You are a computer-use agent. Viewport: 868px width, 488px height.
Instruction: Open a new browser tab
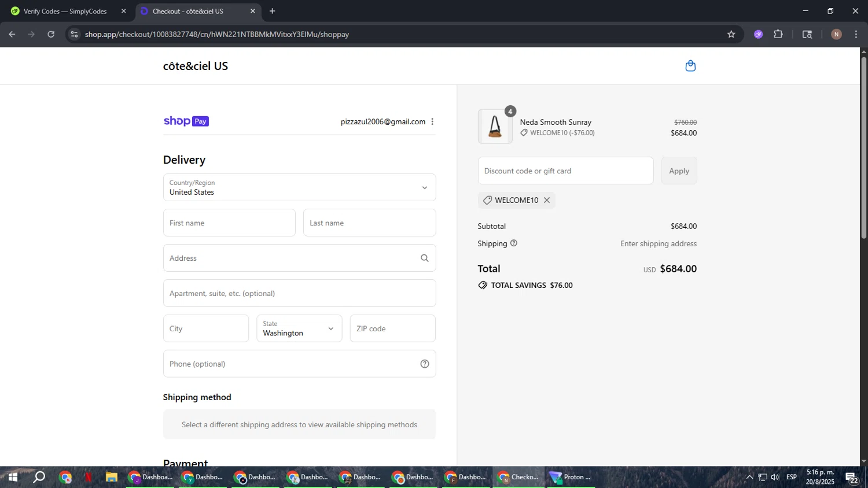(x=272, y=11)
